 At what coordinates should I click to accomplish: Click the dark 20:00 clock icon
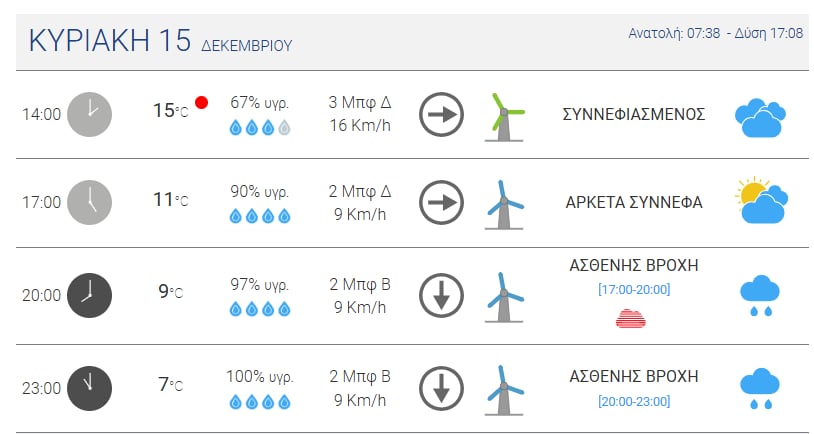point(89,295)
